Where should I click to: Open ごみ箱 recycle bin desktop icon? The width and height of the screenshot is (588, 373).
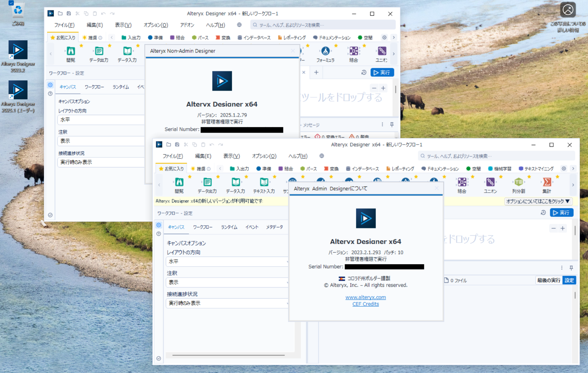pyautogui.click(x=18, y=14)
